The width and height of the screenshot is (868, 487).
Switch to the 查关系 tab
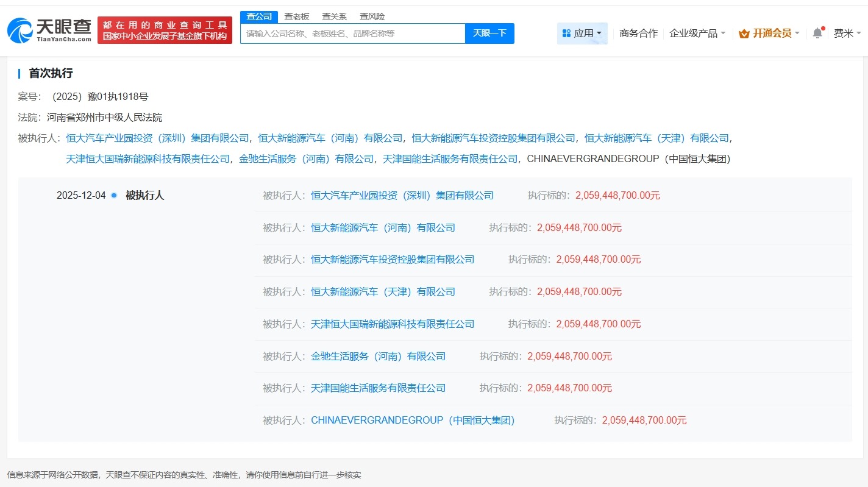coord(335,16)
